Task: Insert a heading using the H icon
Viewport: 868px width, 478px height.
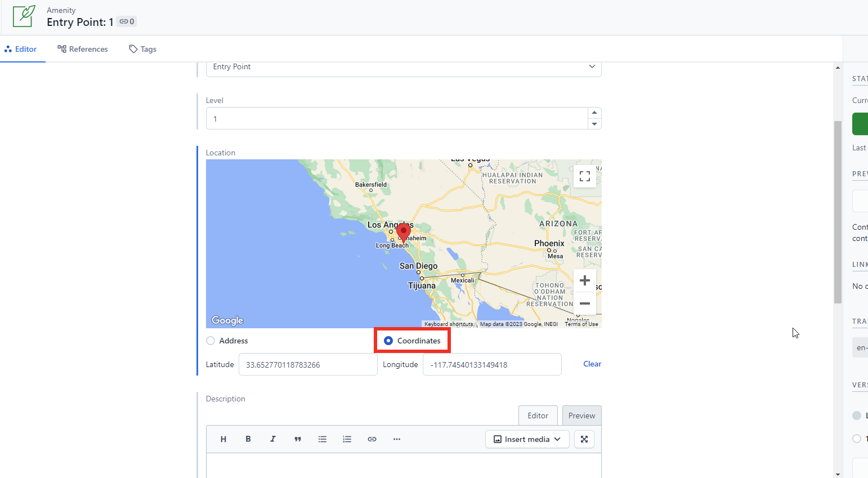Action: (x=223, y=439)
